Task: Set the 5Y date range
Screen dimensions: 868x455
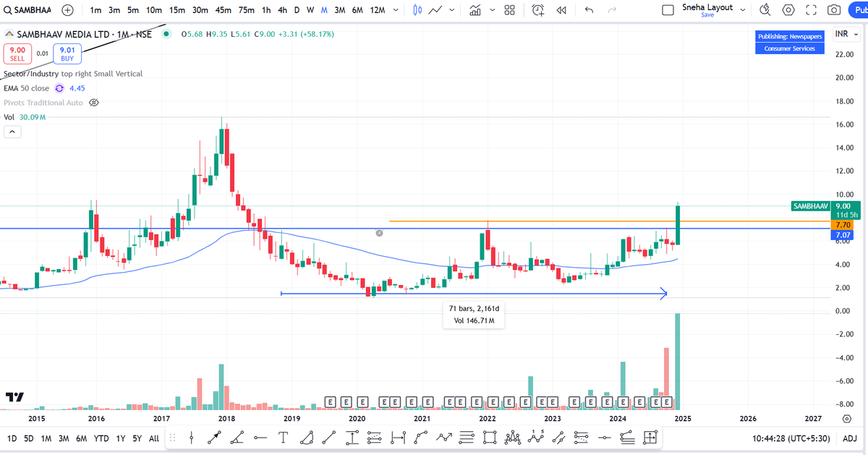Action: (137, 438)
